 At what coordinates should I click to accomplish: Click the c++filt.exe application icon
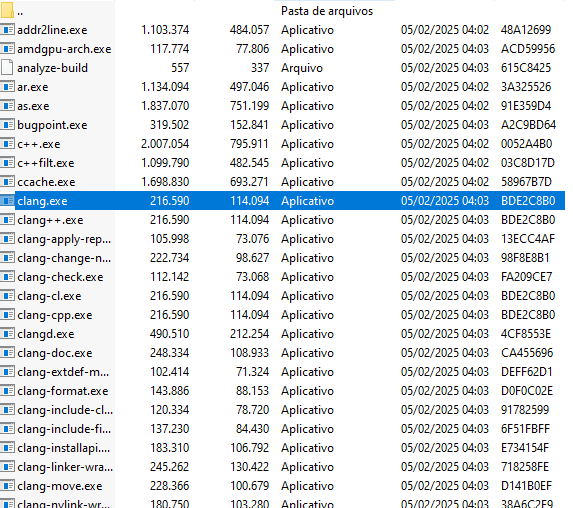7,163
